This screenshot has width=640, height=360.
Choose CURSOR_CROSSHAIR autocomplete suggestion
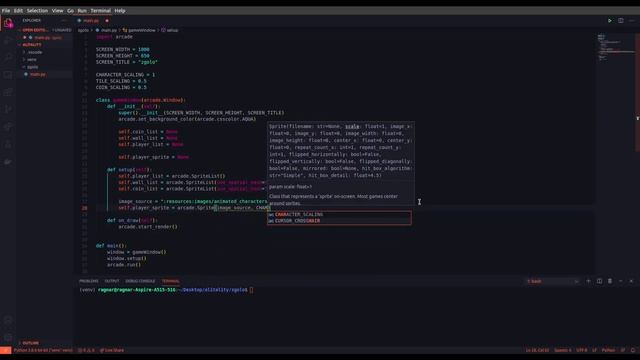coord(339,221)
